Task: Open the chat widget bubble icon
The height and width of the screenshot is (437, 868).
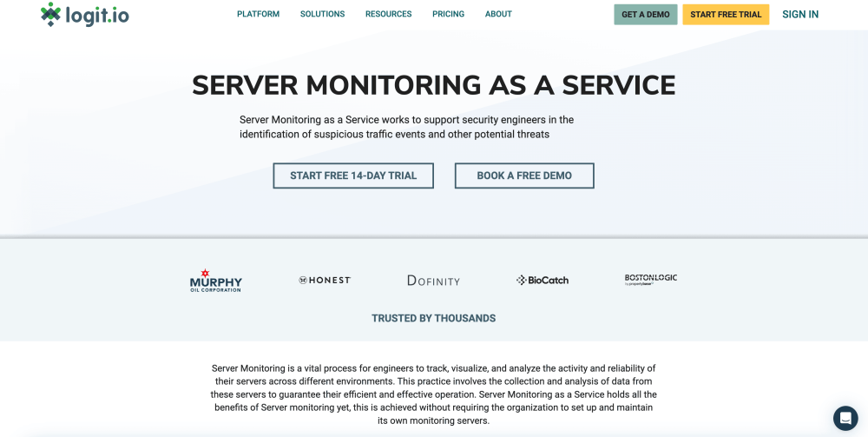Action: [845, 418]
